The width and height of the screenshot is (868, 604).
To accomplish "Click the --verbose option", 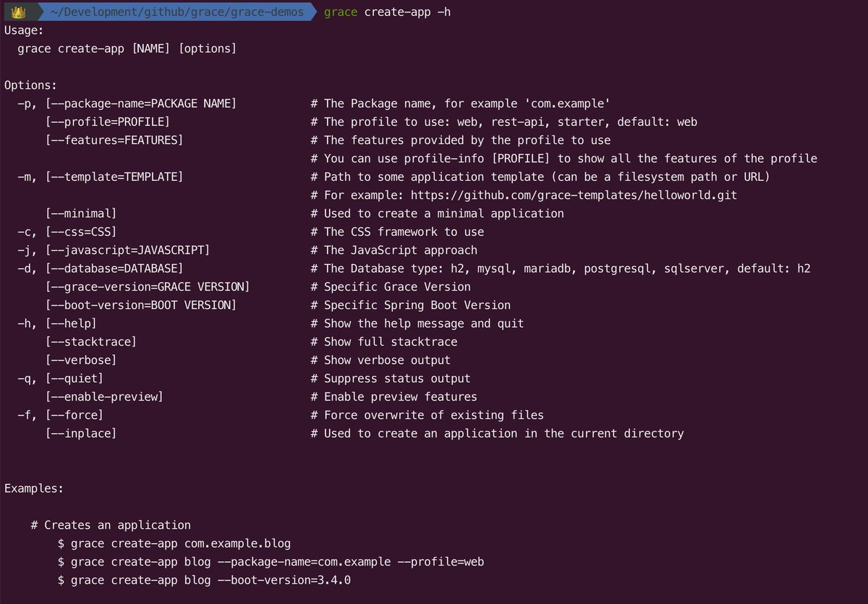I will (80, 360).
